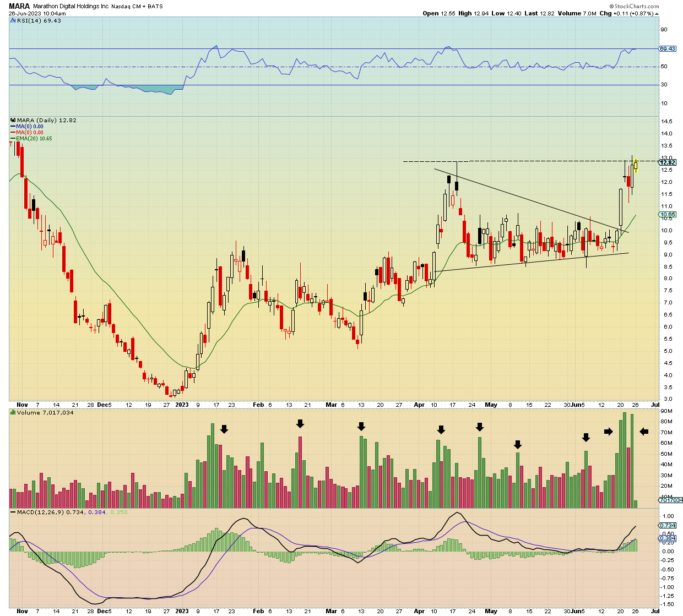Click the Open 12.55 value
683x616 pixels.
click(438, 13)
